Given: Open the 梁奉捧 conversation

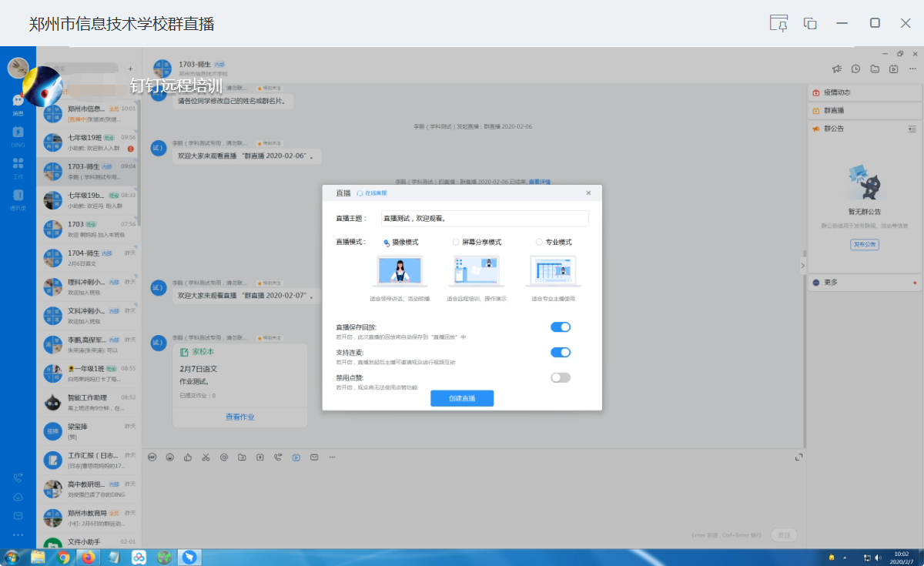Looking at the screenshot, I should [x=89, y=431].
